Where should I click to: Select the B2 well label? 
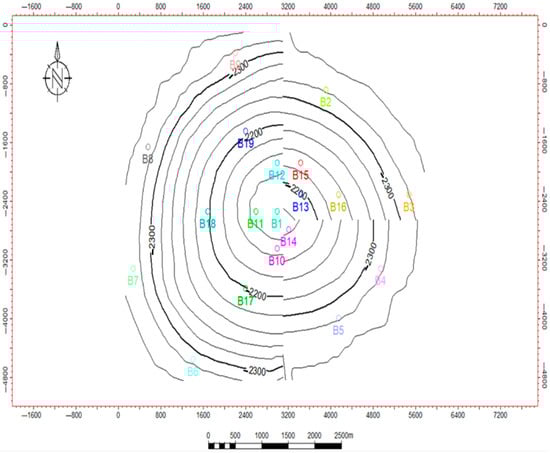[326, 102]
